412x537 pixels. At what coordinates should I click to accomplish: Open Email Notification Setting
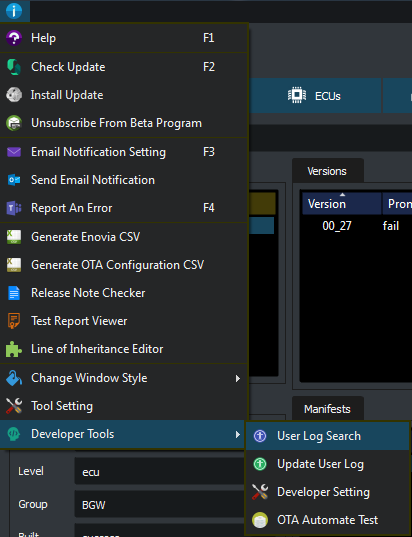click(124, 152)
